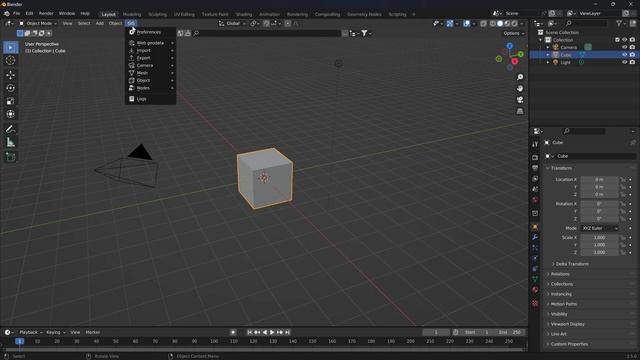
Task: Open Preferences in the GIS menu
Action: (x=150, y=32)
